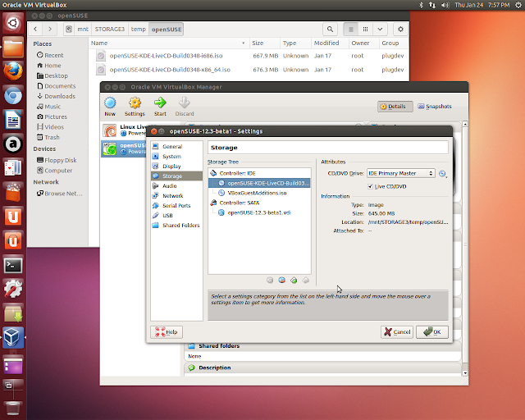Image resolution: width=525 pixels, height=420 pixels.
Task: Launch Firefox from the Ubuntu launcher
Action: pos(13,71)
